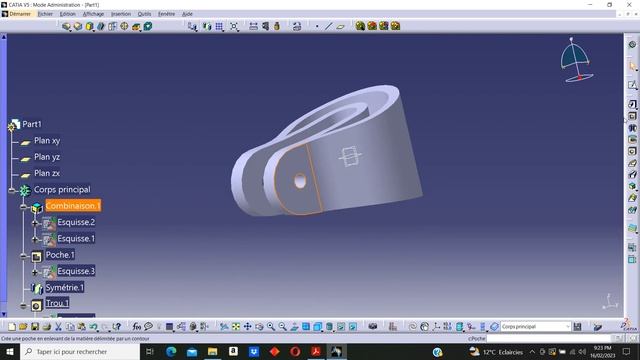
Task: Select Trou.1 hole feature
Action: 57,303
